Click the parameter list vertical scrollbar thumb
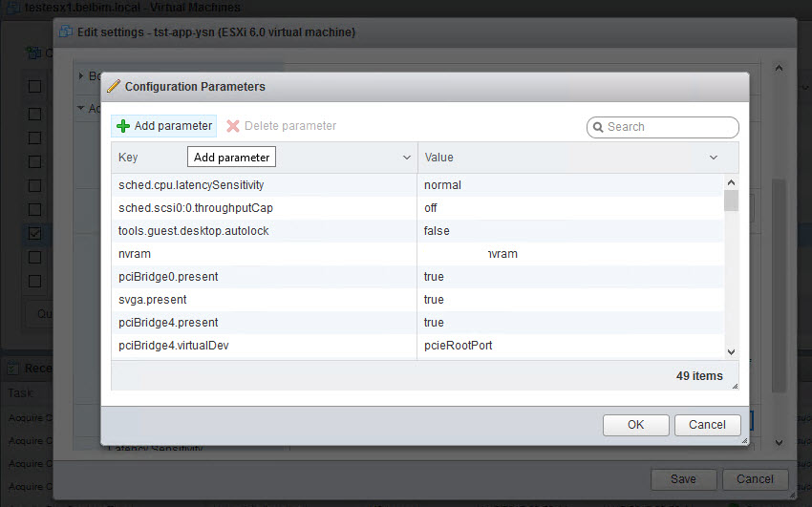The width and height of the screenshot is (812, 507). coord(731,201)
